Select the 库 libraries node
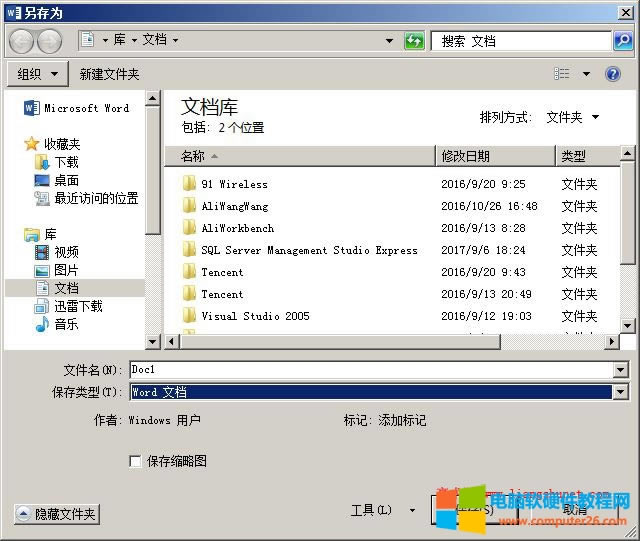 point(40,234)
